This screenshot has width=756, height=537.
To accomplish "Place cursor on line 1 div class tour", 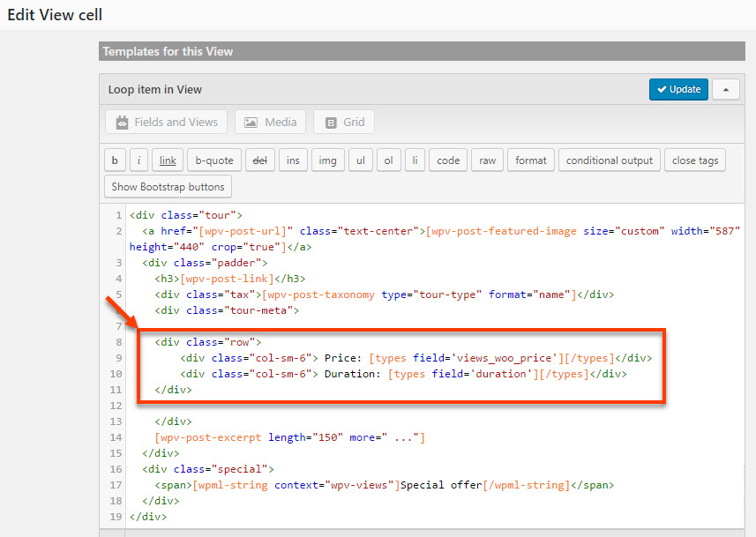I will click(185, 215).
